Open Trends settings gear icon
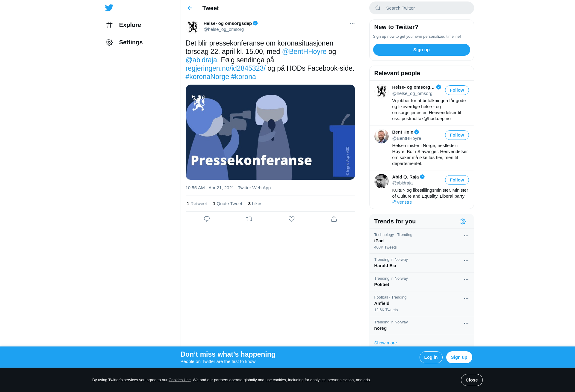This screenshot has width=575, height=392. point(463,221)
